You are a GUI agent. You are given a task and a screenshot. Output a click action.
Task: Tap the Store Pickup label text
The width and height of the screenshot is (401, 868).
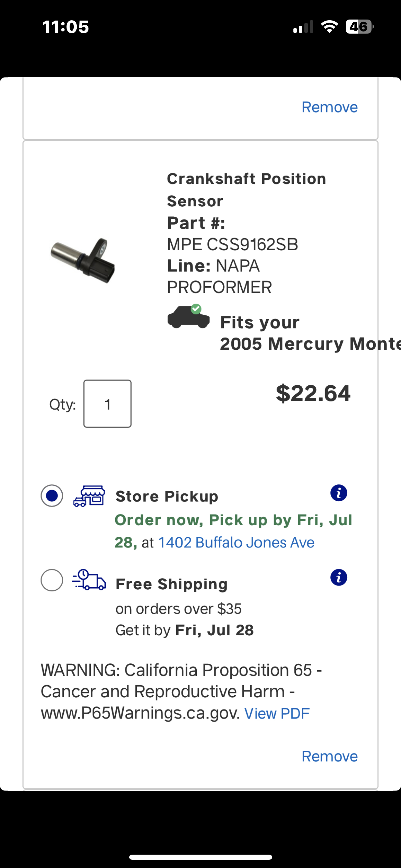pyautogui.click(x=167, y=496)
